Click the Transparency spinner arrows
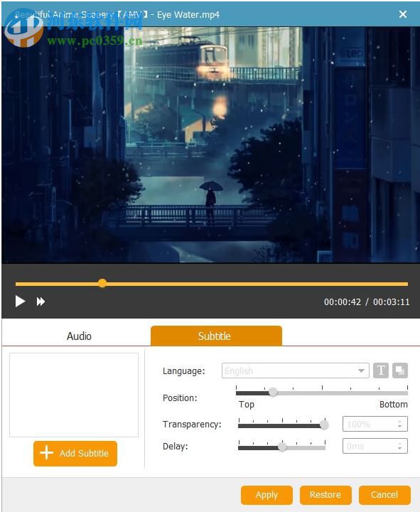 point(400,424)
